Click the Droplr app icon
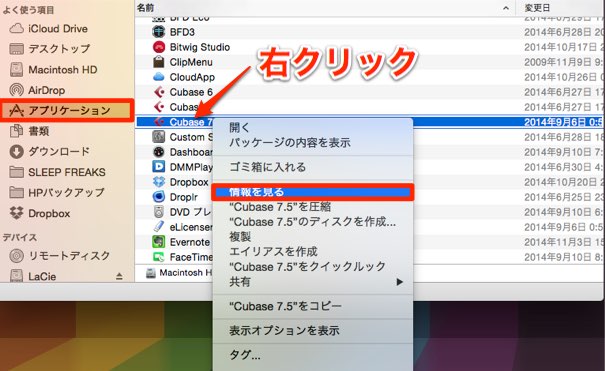 (x=159, y=197)
